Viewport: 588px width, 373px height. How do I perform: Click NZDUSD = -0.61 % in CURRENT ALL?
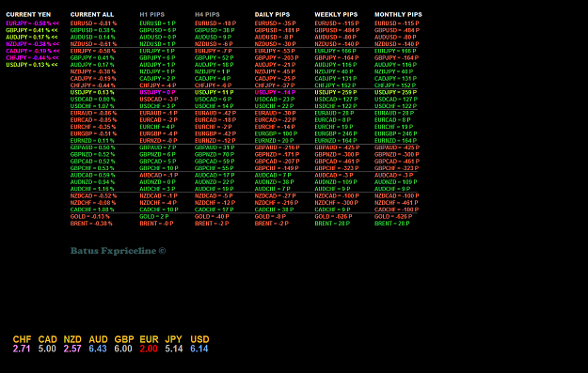[x=93, y=44]
